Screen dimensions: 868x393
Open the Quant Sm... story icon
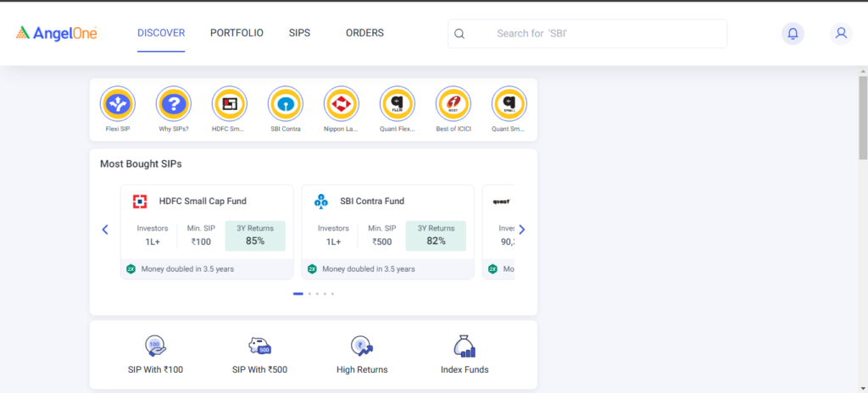point(509,103)
